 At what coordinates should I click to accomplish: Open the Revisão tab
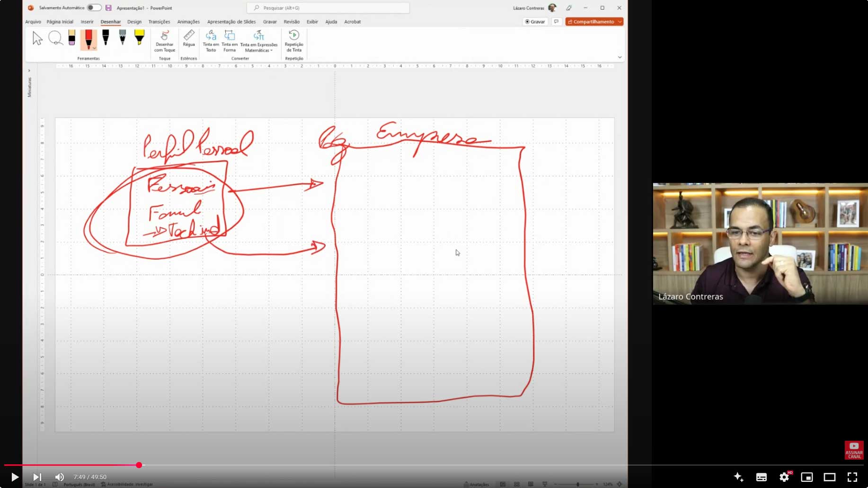click(292, 22)
